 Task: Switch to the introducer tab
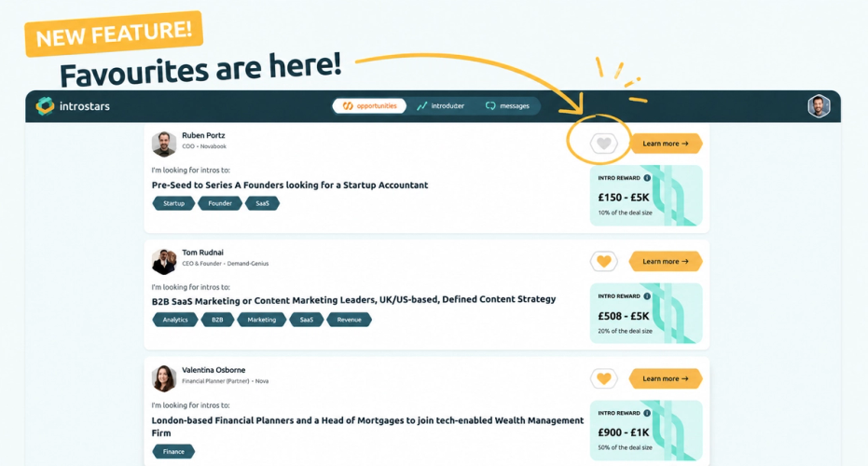[x=441, y=105]
